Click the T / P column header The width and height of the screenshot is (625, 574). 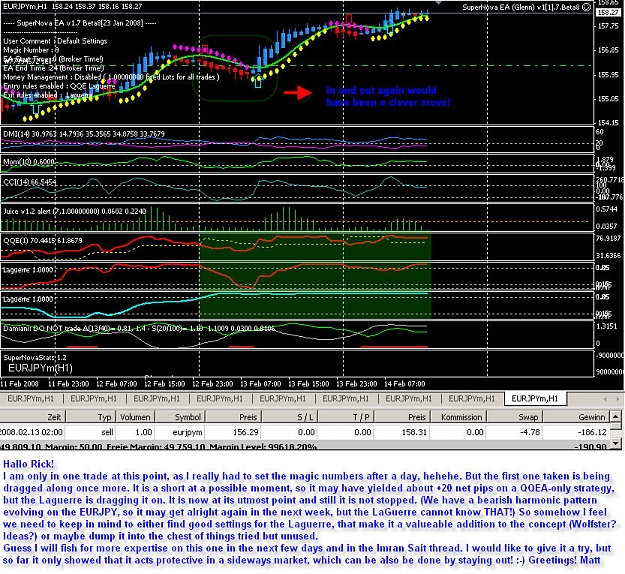[346, 417]
